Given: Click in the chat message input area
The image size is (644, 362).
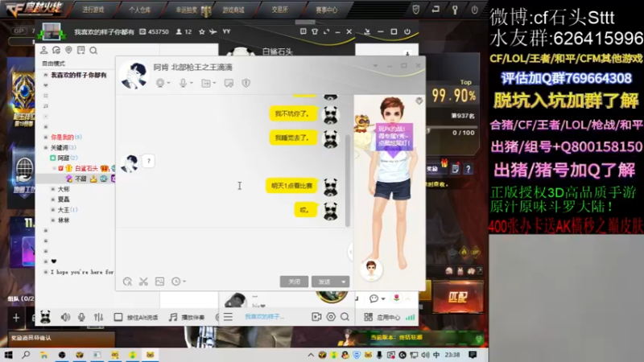Looking at the screenshot, I should (x=233, y=251).
